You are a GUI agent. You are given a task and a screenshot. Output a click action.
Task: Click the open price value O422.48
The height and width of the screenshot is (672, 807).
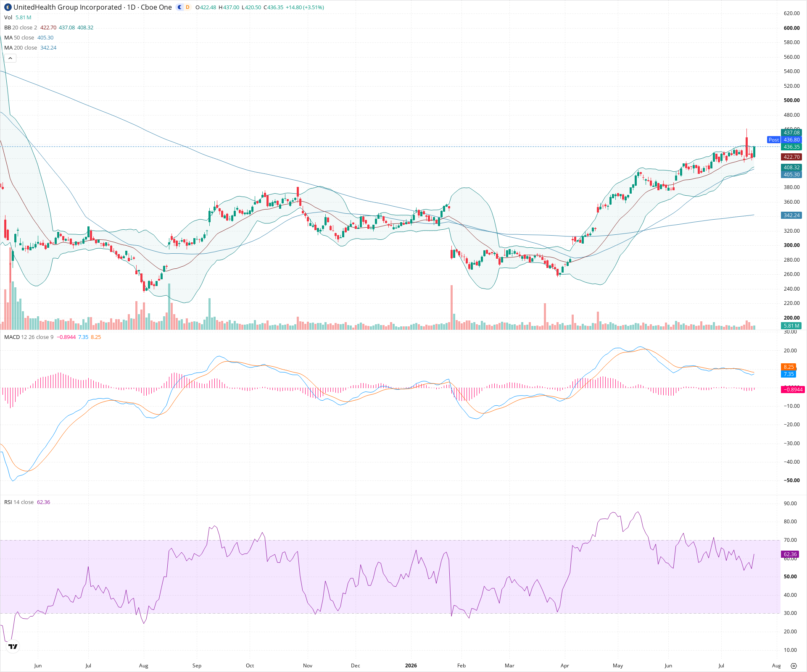206,7
